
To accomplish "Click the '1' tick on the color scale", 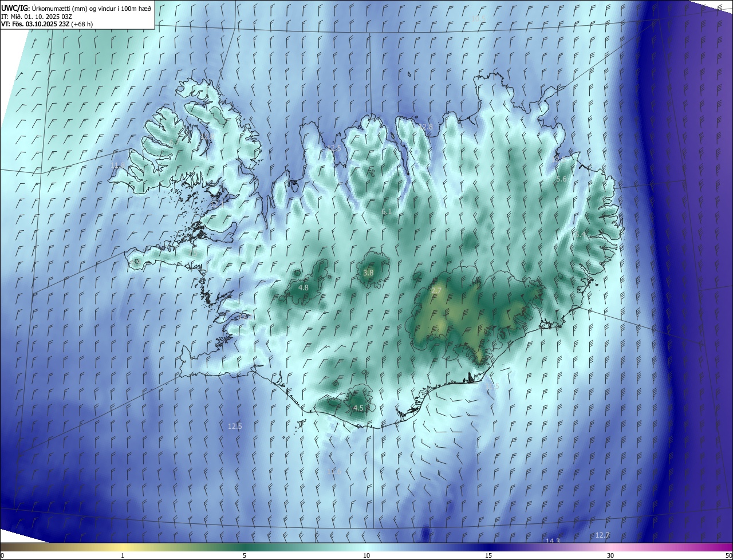I will (x=123, y=556).
